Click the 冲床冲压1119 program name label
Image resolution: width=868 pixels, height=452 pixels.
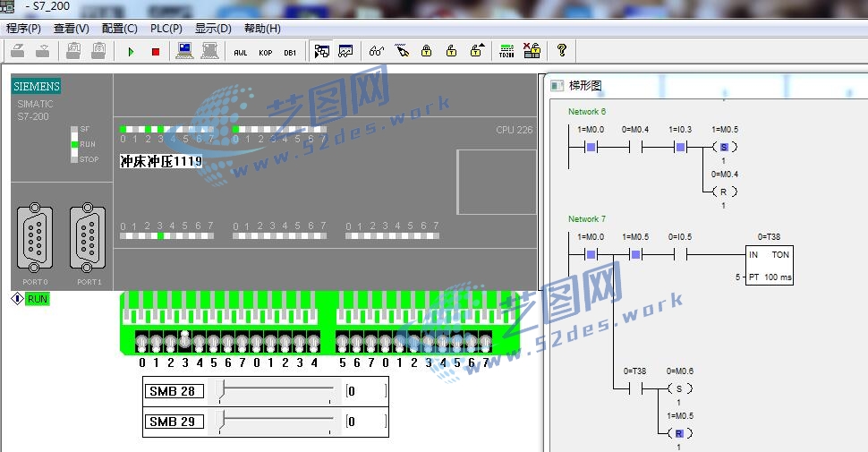(161, 161)
